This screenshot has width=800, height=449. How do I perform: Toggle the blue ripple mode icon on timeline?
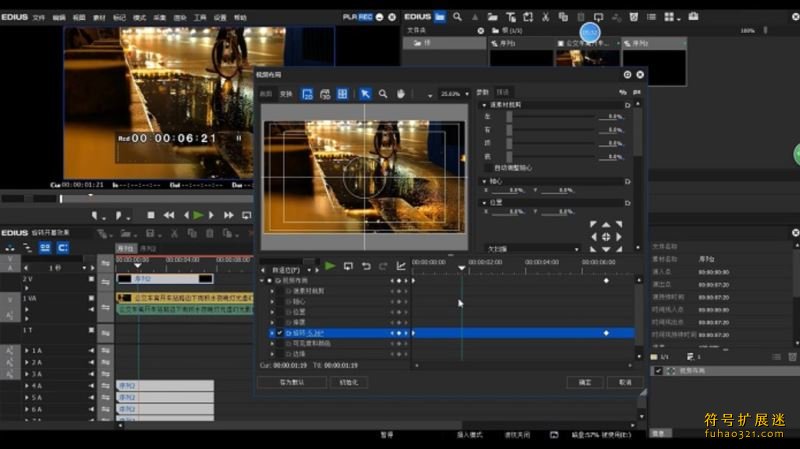(45, 247)
